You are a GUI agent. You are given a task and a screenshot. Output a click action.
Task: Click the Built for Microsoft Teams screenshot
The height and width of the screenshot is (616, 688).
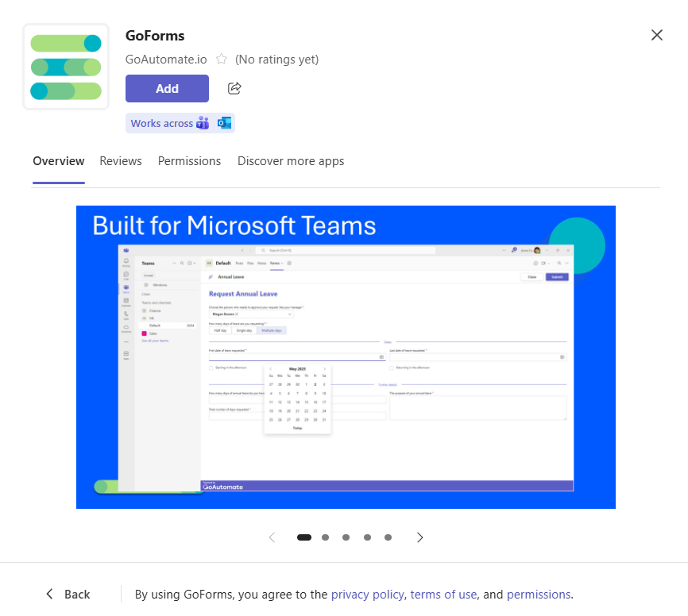[x=346, y=357]
